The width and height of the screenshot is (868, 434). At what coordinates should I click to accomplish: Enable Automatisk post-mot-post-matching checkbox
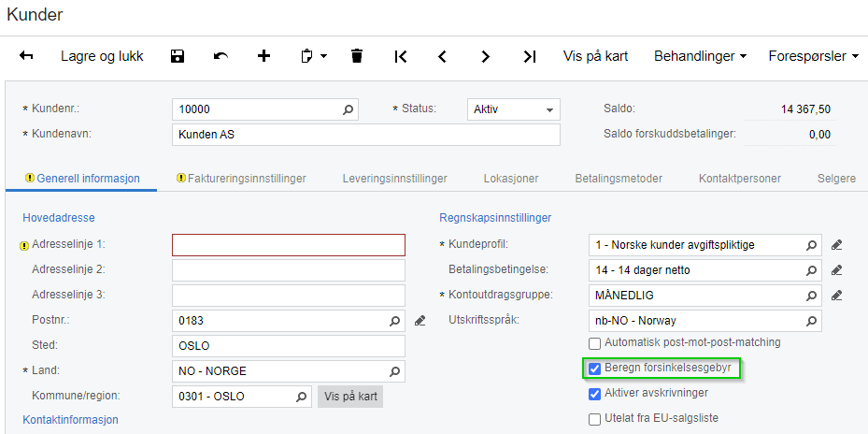click(x=594, y=343)
